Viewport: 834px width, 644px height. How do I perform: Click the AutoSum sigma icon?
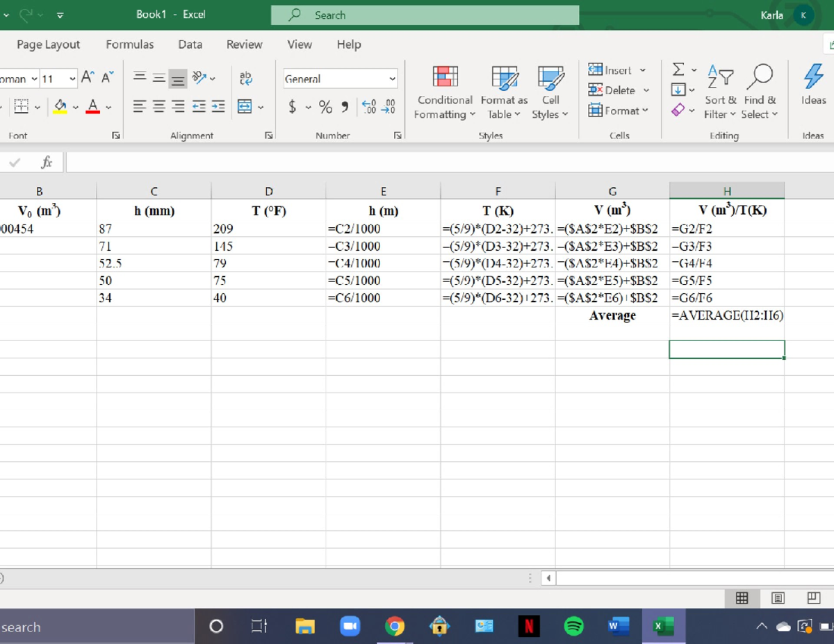pyautogui.click(x=678, y=69)
